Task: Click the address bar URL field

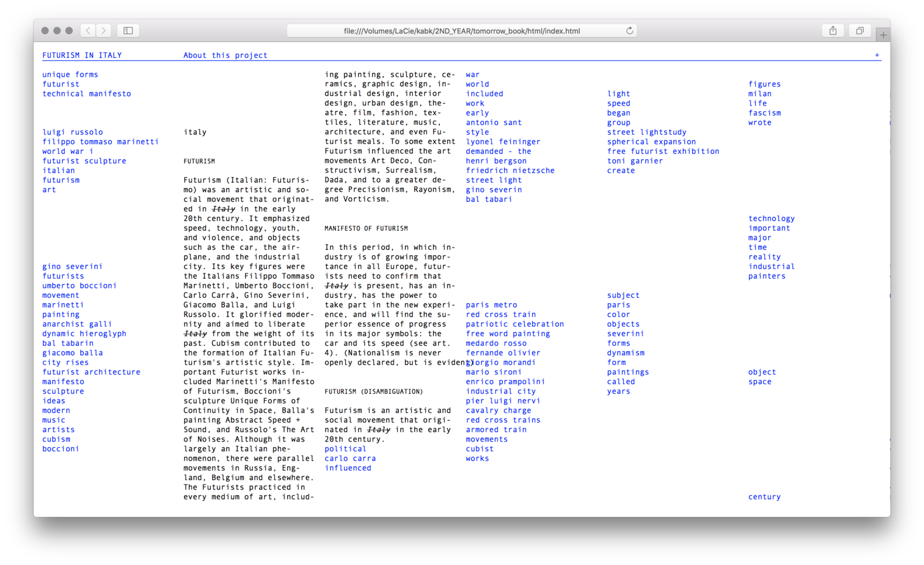Action: 461,31
